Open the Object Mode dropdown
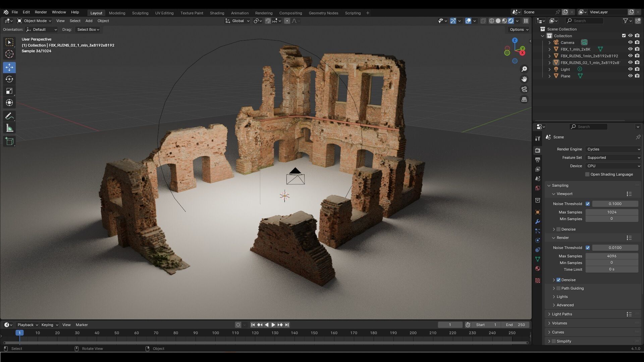This screenshot has height=362, width=644. click(34, 21)
